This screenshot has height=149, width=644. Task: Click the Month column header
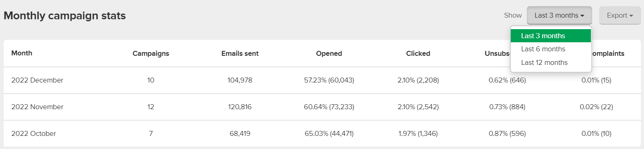pos(22,53)
